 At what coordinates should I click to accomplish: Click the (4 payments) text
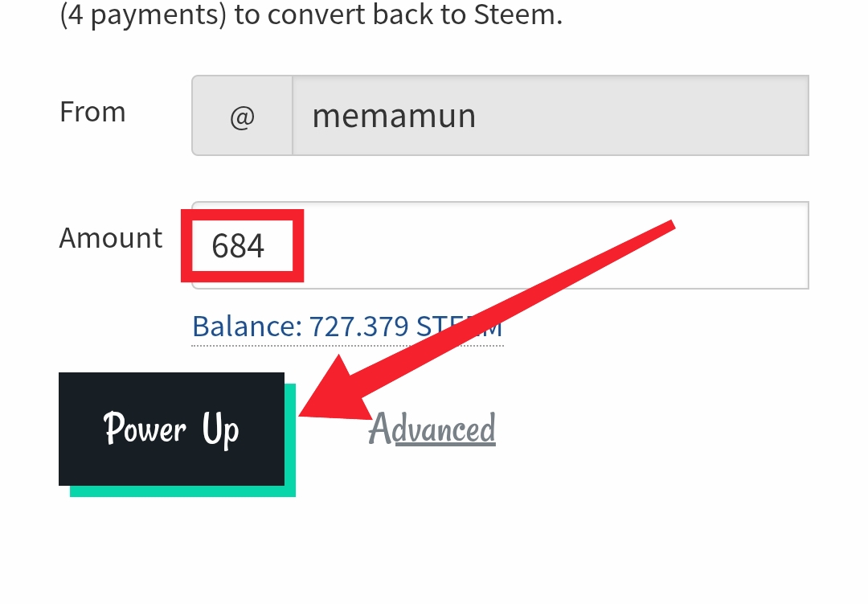click(x=143, y=14)
